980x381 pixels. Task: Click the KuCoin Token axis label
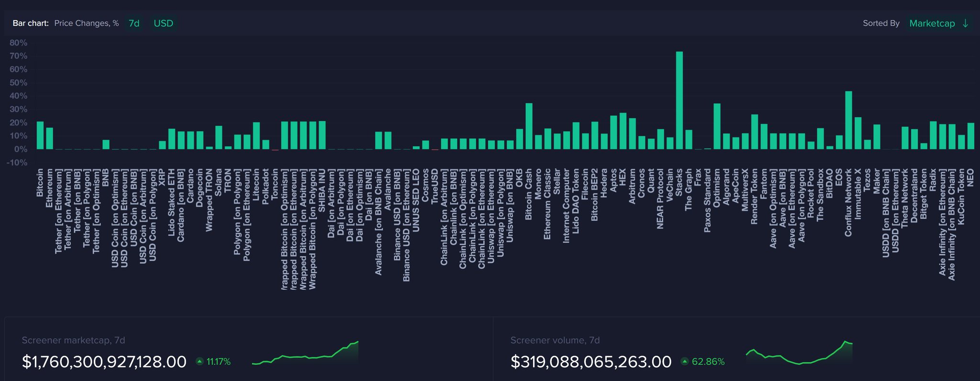coord(961,197)
